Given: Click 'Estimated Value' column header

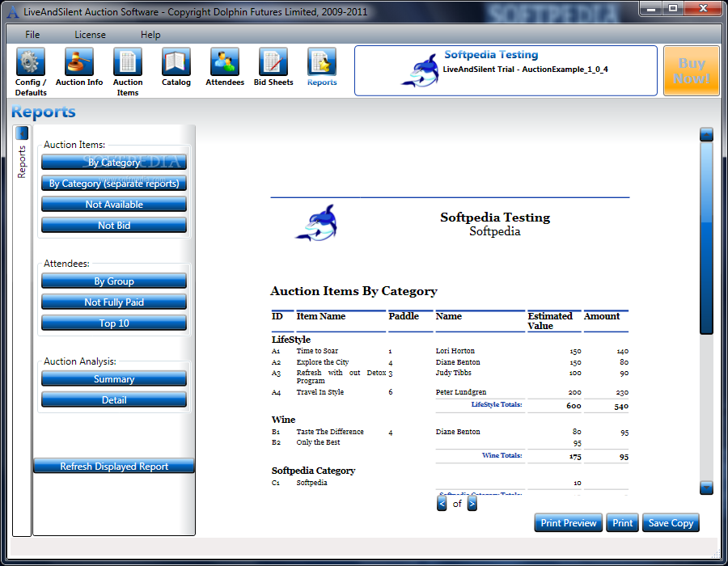Looking at the screenshot, I should click(x=550, y=320).
